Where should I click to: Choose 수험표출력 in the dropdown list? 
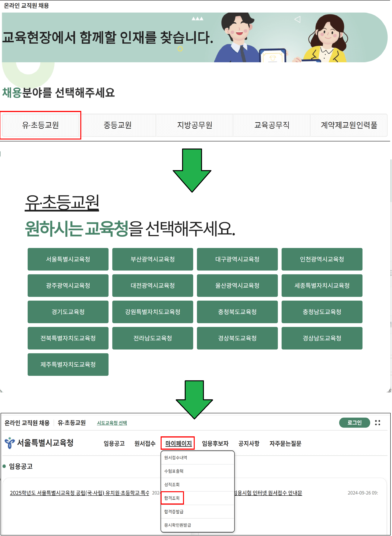(x=174, y=472)
